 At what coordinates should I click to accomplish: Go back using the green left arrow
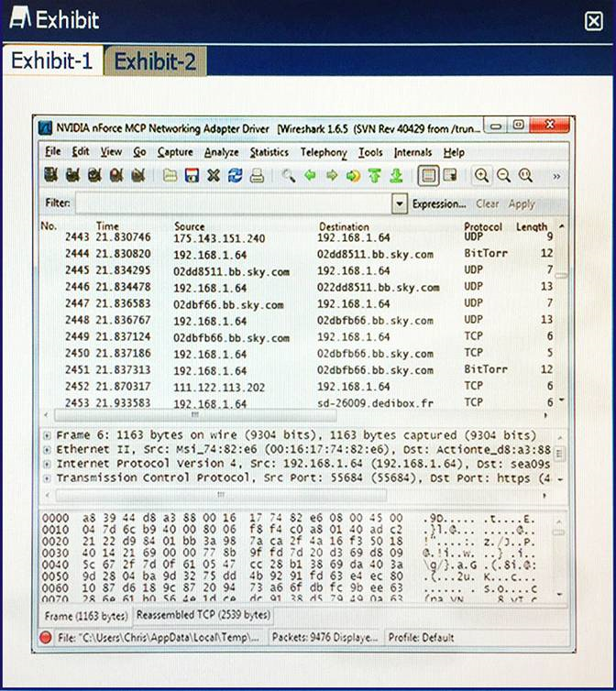tap(310, 175)
